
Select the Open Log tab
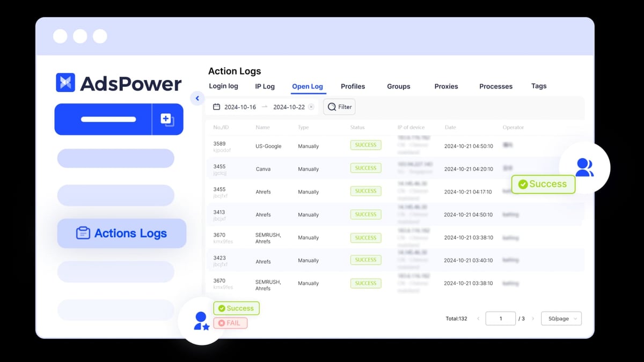click(x=308, y=86)
